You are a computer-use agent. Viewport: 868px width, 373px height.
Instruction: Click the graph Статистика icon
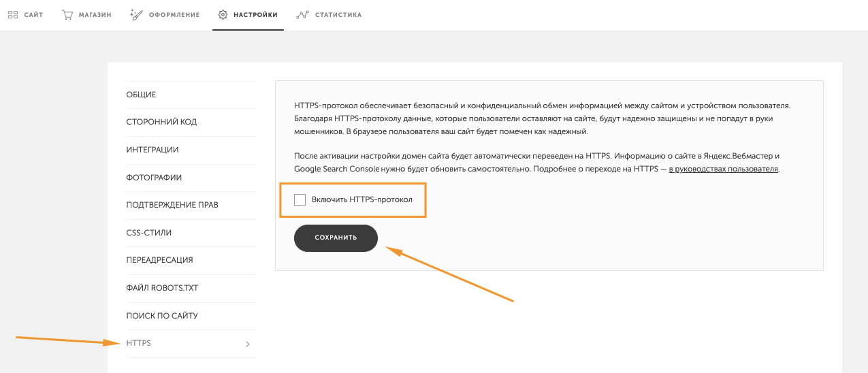coord(303,14)
